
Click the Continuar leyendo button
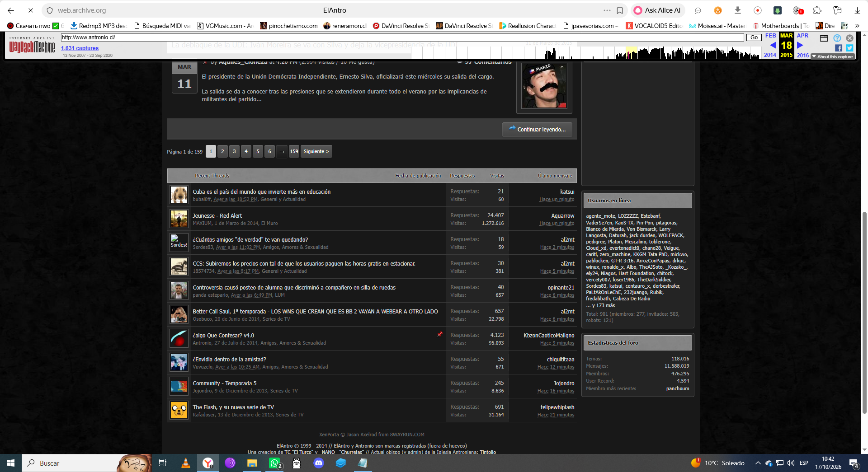[x=537, y=129]
